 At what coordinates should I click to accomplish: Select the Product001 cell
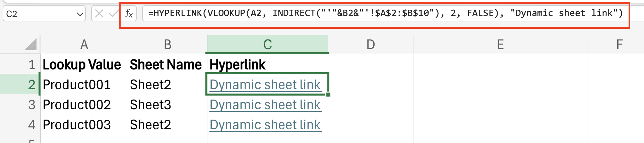click(84, 85)
